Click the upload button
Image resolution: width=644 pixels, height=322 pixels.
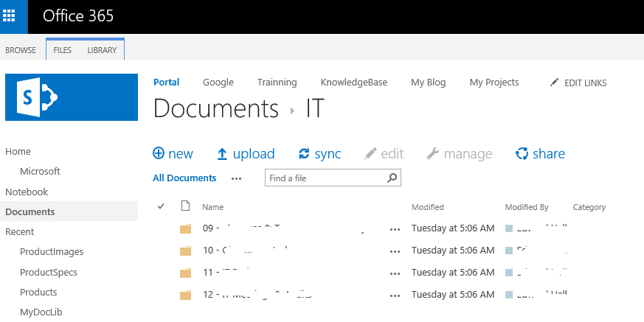pyautogui.click(x=246, y=154)
